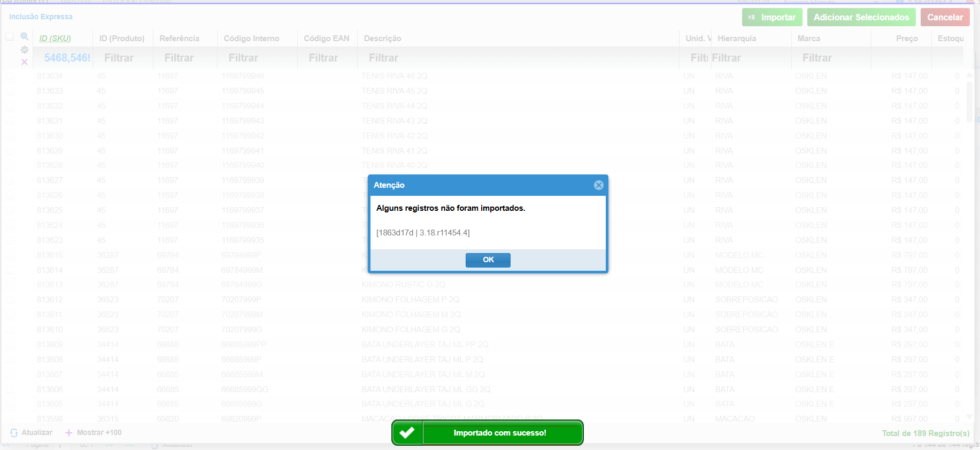Click the Excel icon on Importar button

752,17
